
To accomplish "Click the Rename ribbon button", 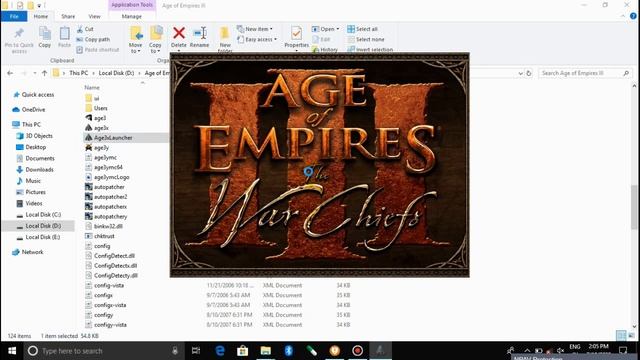I will click(x=200, y=38).
